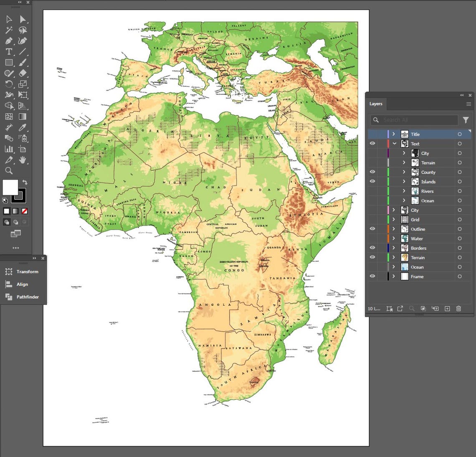476x457 pixels.
Task: Select the Mesh tool
Action: point(9,117)
